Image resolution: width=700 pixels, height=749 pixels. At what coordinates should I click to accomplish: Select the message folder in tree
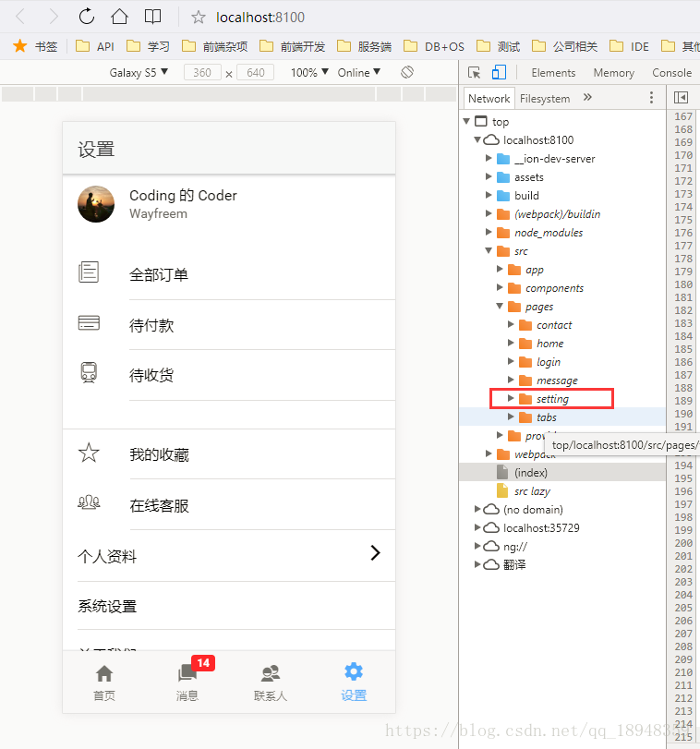[557, 381]
